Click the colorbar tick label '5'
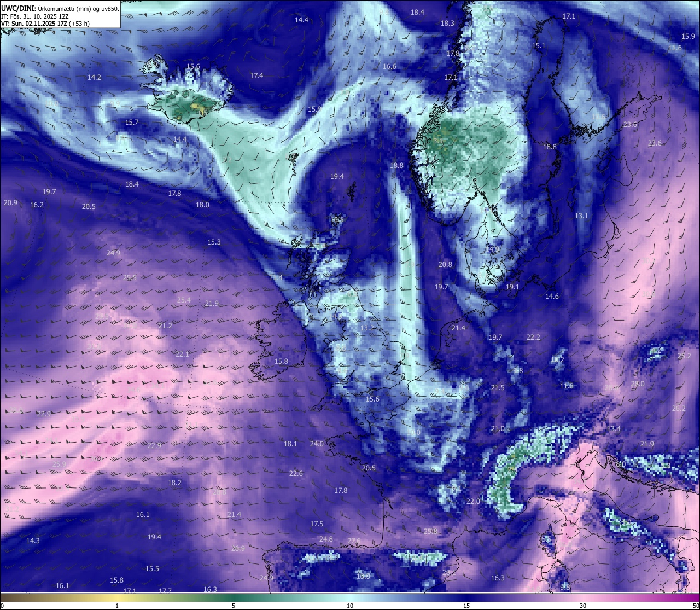This screenshot has width=700, height=610. coord(234,606)
